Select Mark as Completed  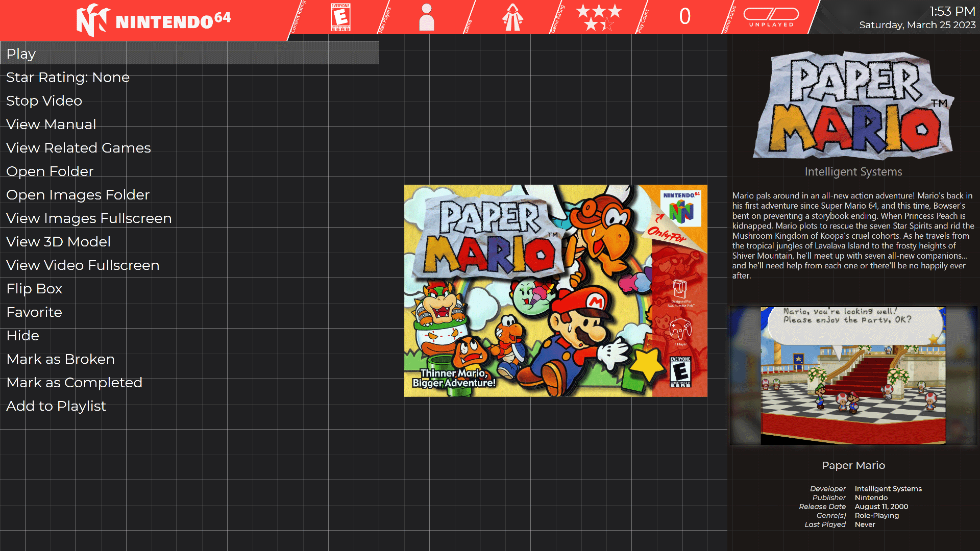[x=189, y=382]
